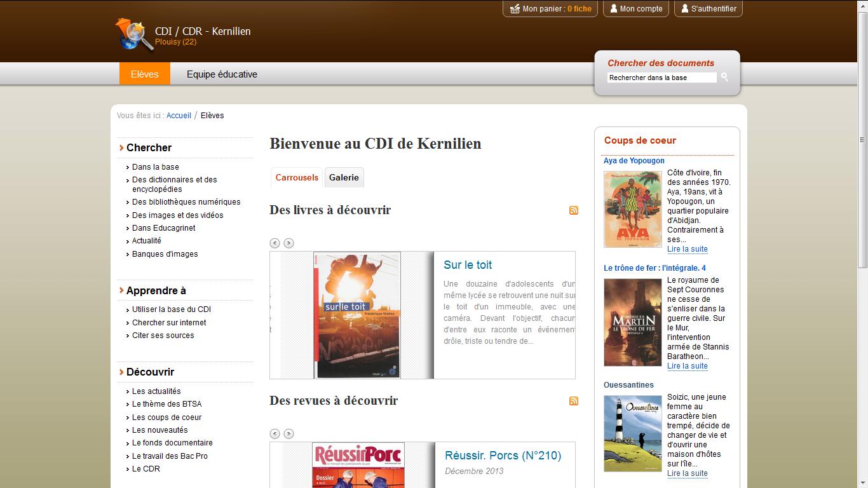Click Lire la suite for Aya de Yopougon

tap(688, 249)
